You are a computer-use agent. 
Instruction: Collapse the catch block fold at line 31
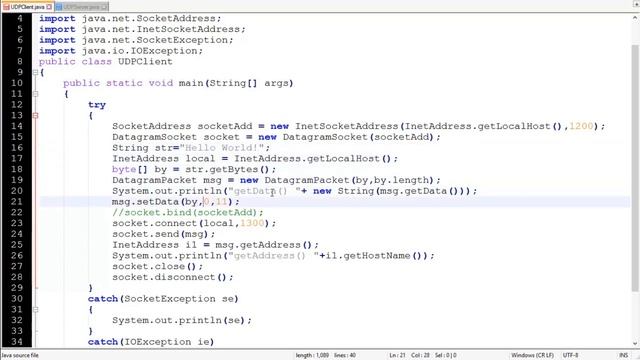[x=36, y=309]
